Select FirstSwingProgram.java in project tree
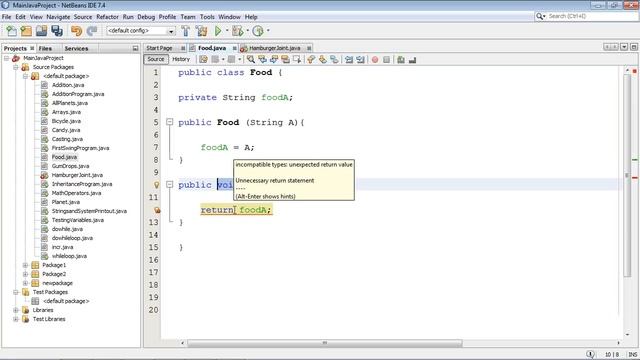 tap(80, 148)
